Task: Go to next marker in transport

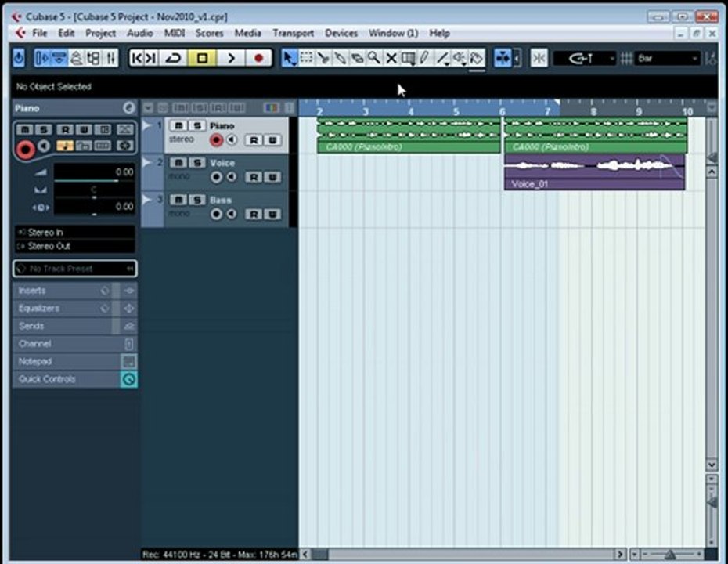Action: (151, 58)
